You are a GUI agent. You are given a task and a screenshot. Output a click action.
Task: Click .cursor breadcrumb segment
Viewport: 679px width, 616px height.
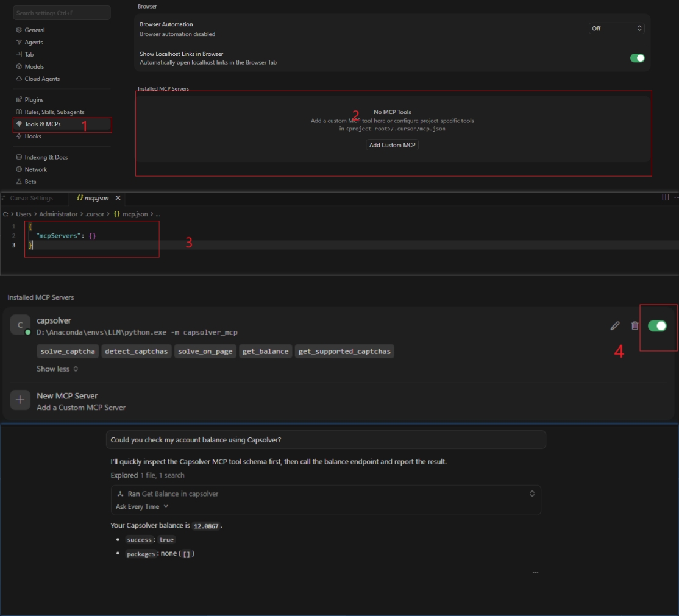coord(95,214)
